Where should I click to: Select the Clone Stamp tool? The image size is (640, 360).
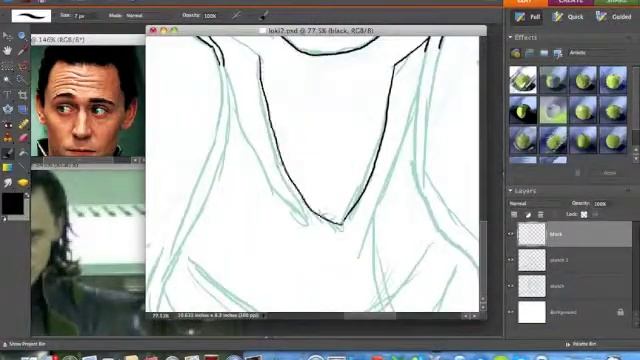point(7,138)
